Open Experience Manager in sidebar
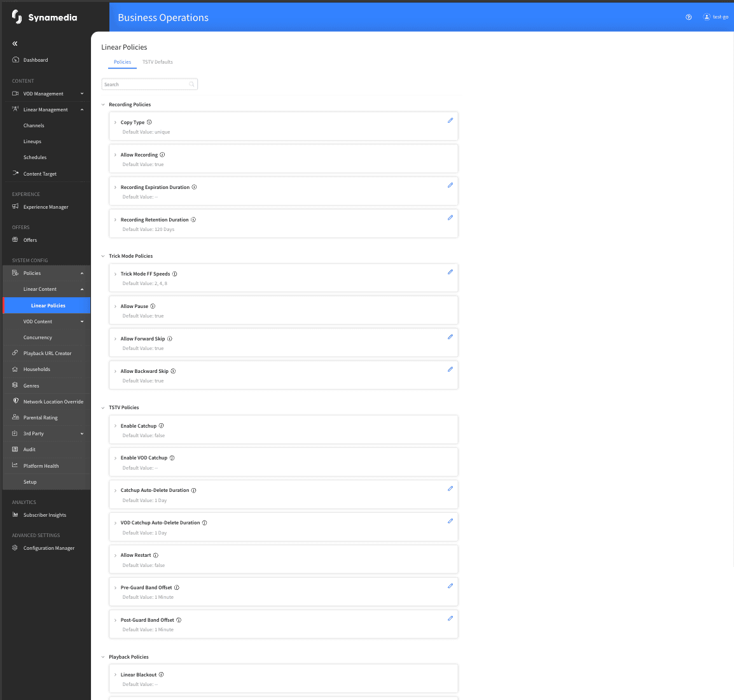734x700 pixels. pos(47,207)
